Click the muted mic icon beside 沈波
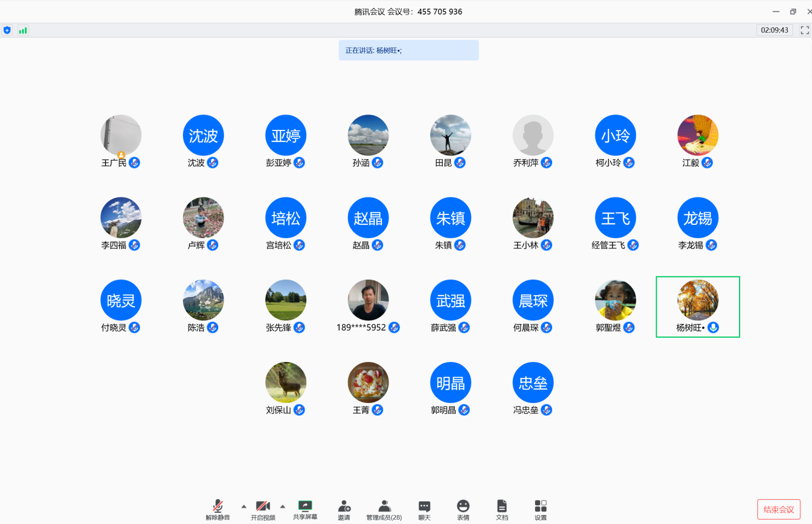The width and height of the screenshot is (812, 524). click(x=213, y=163)
